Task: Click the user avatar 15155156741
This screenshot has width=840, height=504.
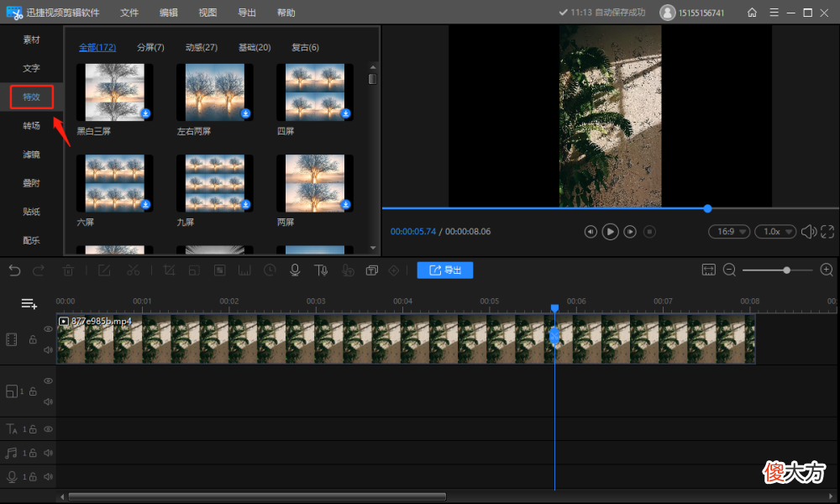Action: click(x=668, y=13)
